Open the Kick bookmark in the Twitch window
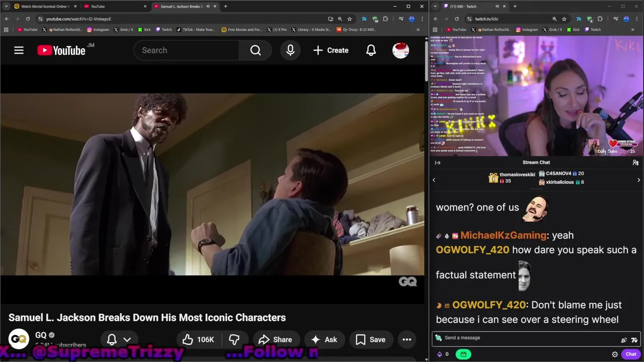 573,30
